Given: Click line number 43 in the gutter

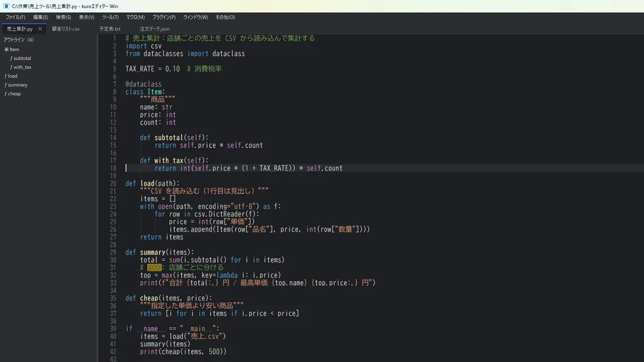Looking at the screenshot, I should pyautogui.click(x=113, y=359).
